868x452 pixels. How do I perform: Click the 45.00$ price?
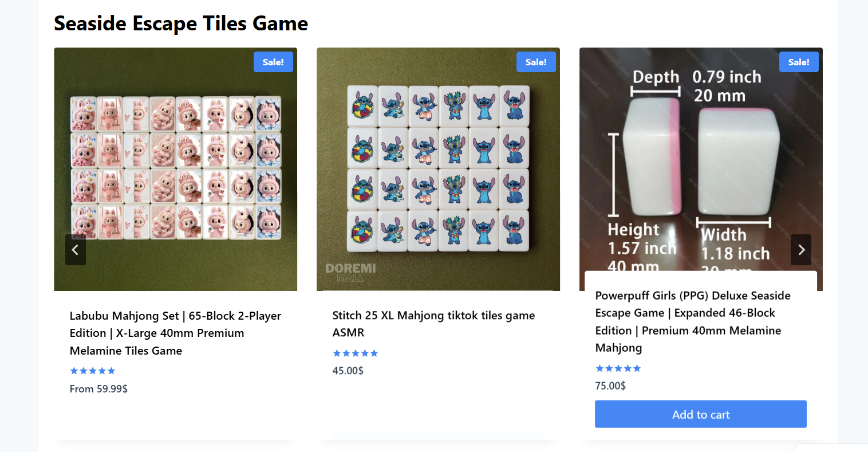(x=348, y=371)
